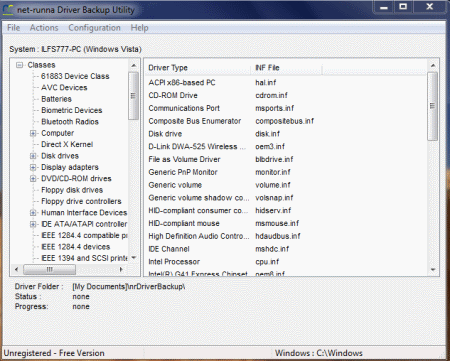Sort by Driver Type column header
The image size is (450, 361).
[x=199, y=68]
